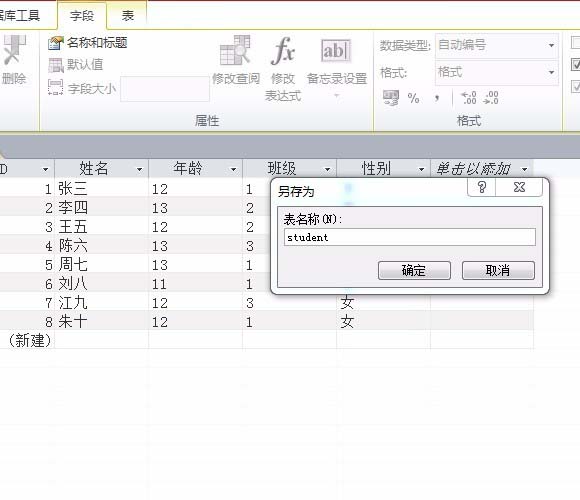
Task: Click cell 江九
Action: tap(101, 303)
